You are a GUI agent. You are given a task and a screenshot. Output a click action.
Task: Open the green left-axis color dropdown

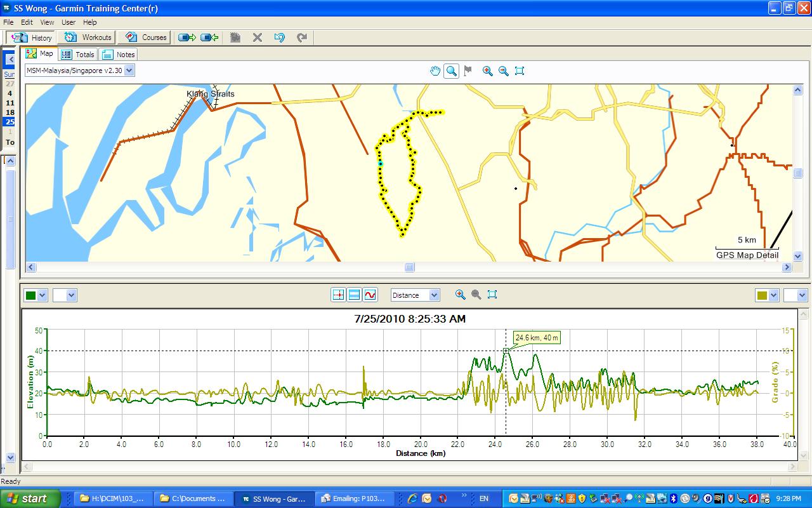pos(43,295)
